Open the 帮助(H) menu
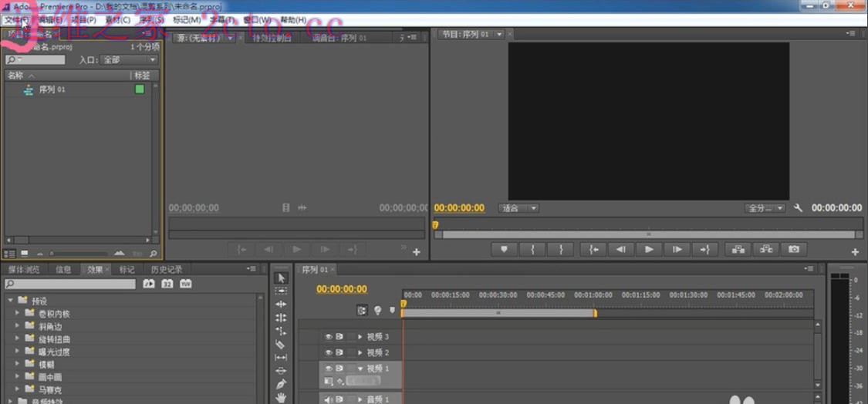 (x=293, y=20)
